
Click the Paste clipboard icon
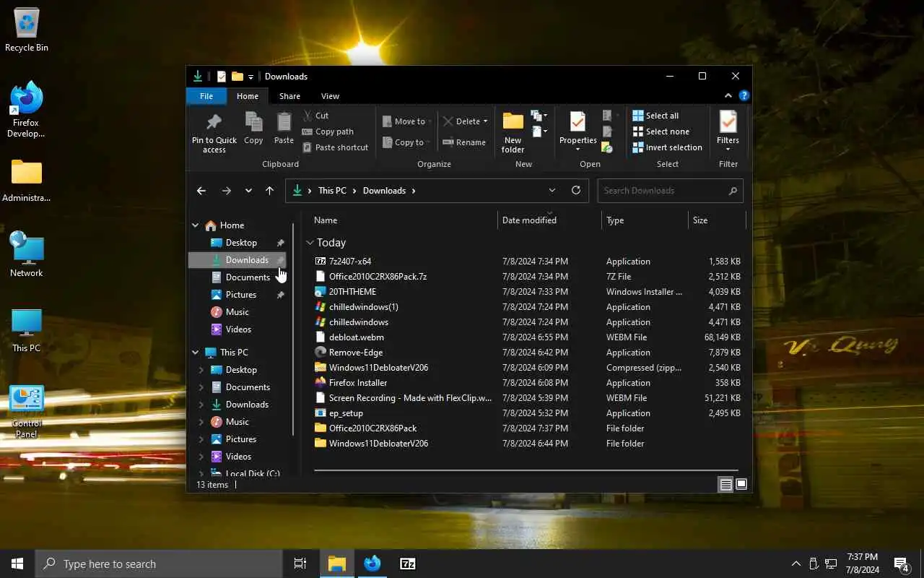(x=284, y=122)
